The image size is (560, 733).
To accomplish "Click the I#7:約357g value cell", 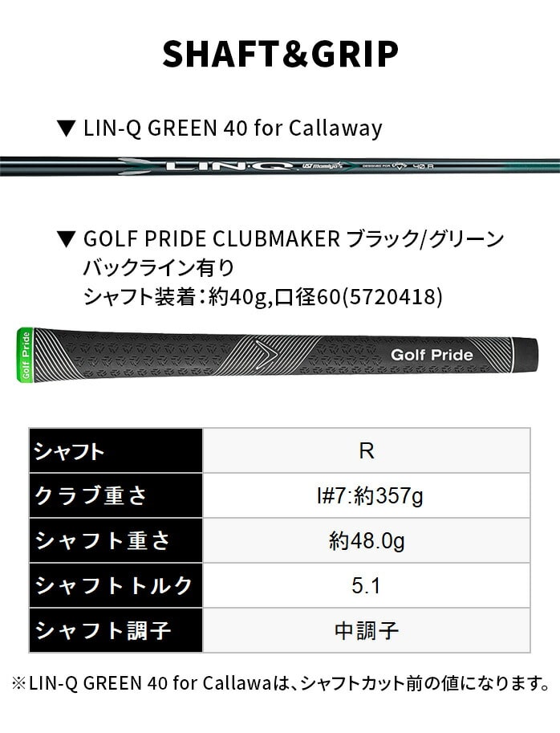I will (367, 495).
